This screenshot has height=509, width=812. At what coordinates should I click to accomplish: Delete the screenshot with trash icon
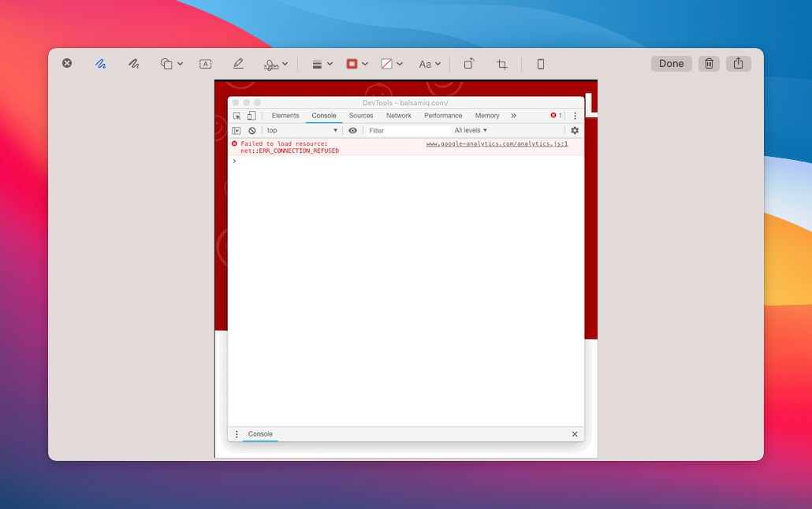click(709, 64)
